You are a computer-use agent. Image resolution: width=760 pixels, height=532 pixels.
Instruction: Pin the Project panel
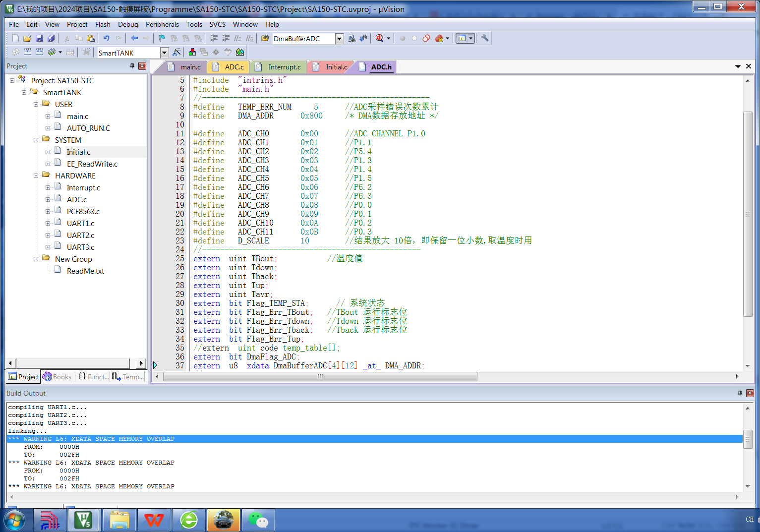pyautogui.click(x=132, y=66)
